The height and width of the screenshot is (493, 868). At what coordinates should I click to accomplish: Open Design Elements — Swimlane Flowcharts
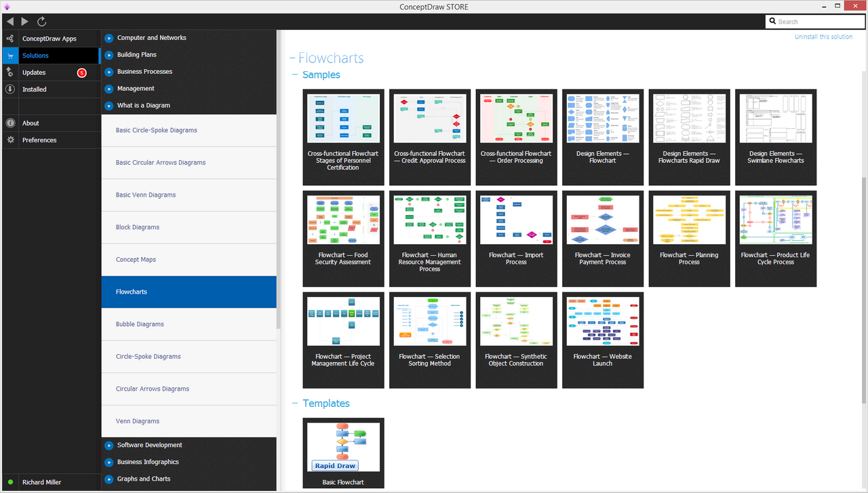coord(776,137)
